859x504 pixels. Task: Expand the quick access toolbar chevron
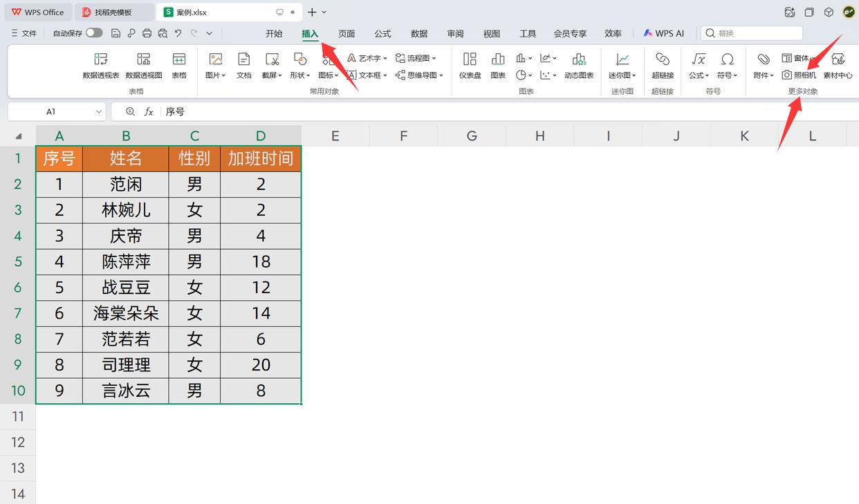tap(210, 33)
